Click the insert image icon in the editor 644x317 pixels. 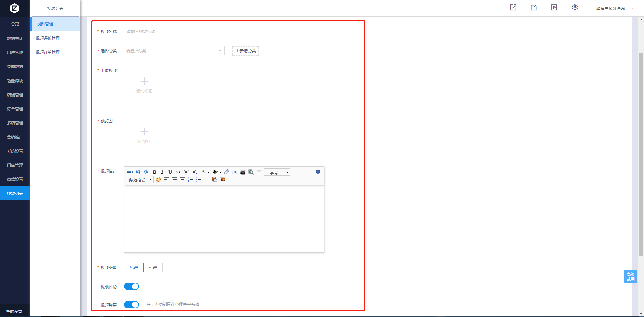223,180
